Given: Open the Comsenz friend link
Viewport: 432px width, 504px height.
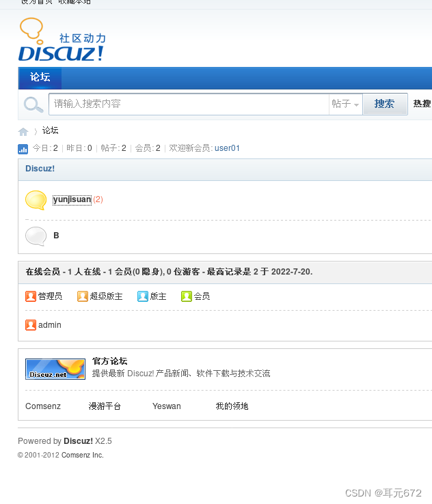Looking at the screenshot, I should [x=43, y=406].
